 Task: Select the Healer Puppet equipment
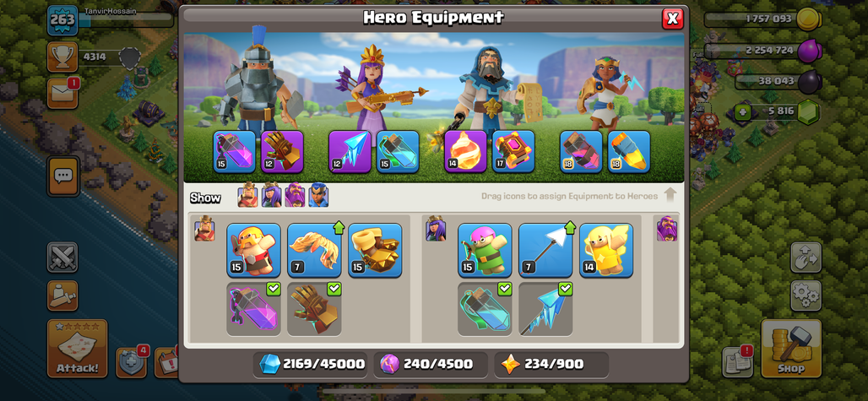coord(606,250)
